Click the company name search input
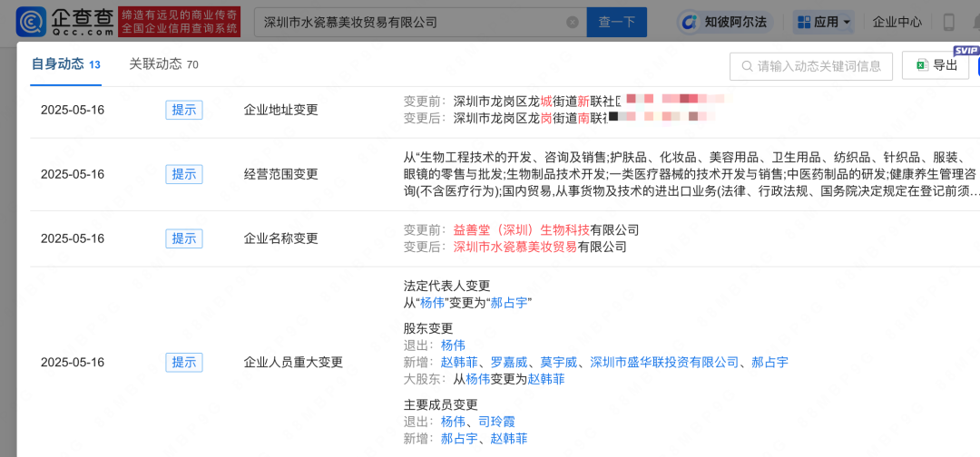 tap(408, 22)
